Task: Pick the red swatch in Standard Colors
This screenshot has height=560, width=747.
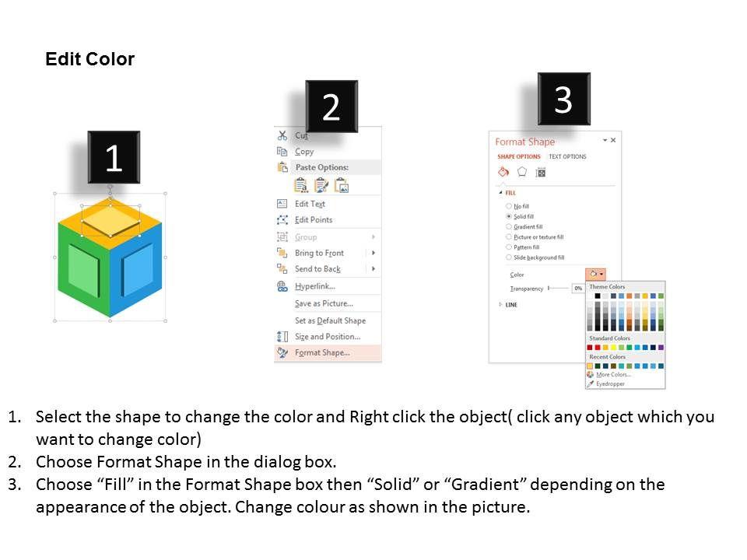Action: pyautogui.click(x=598, y=348)
